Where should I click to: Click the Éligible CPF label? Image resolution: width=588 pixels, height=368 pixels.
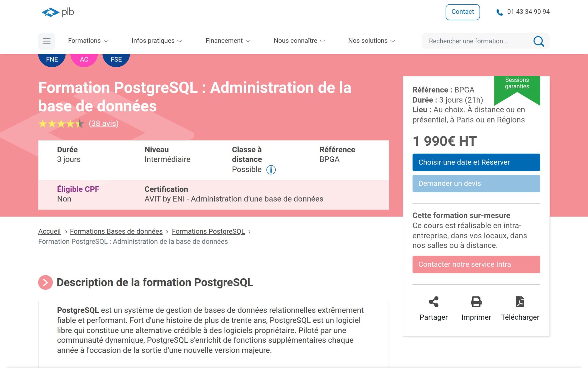point(78,189)
